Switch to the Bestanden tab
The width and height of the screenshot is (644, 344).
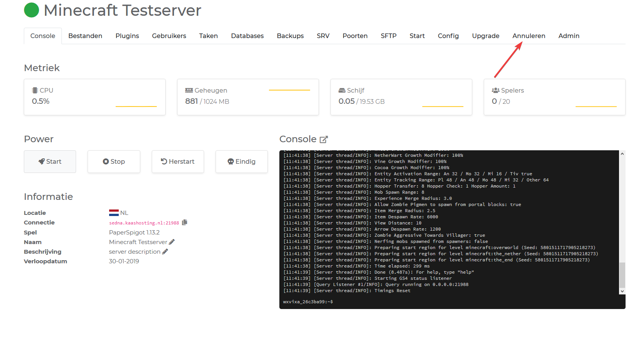[x=85, y=36]
